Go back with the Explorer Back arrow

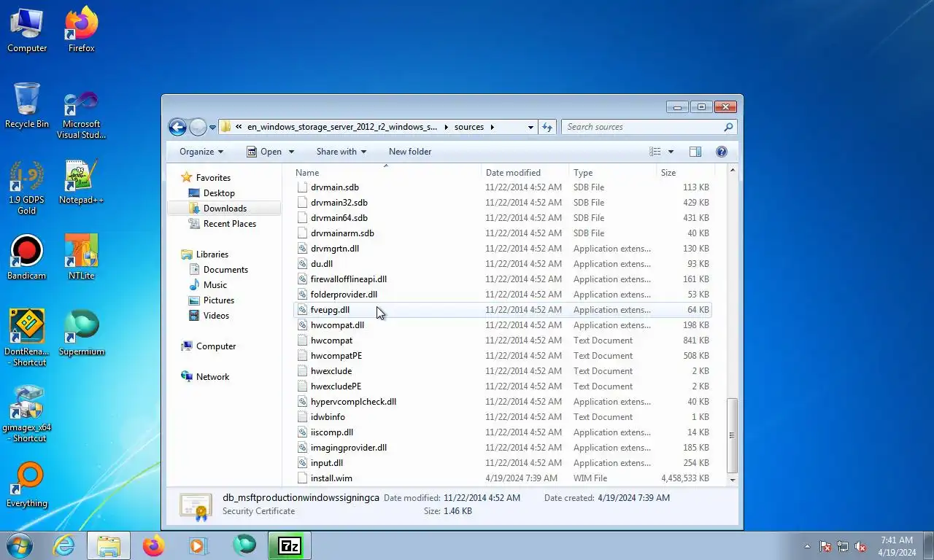(177, 127)
